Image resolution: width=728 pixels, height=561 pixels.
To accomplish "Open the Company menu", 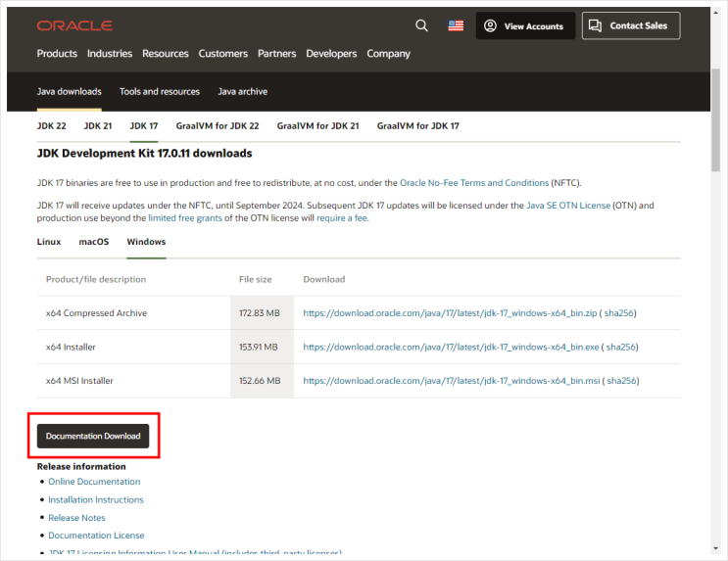I will (x=389, y=54).
